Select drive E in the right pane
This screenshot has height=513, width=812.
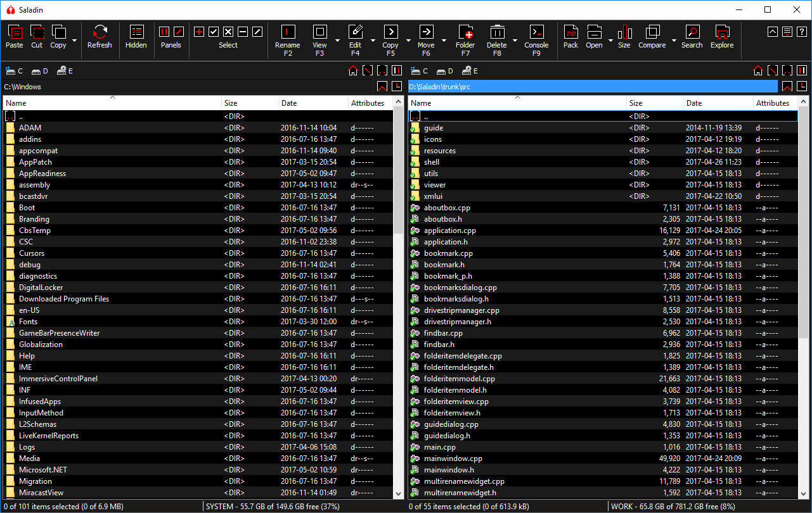(x=470, y=71)
